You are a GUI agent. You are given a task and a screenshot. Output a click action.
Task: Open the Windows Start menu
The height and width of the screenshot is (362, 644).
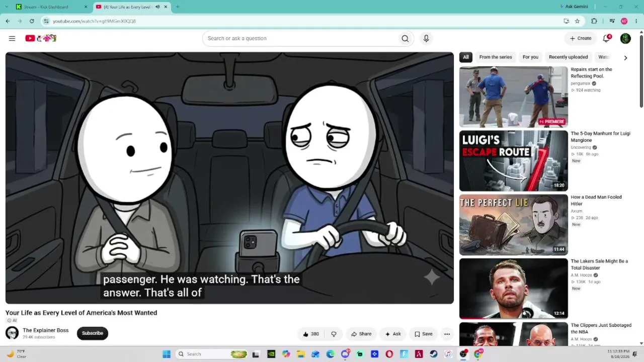(x=167, y=354)
